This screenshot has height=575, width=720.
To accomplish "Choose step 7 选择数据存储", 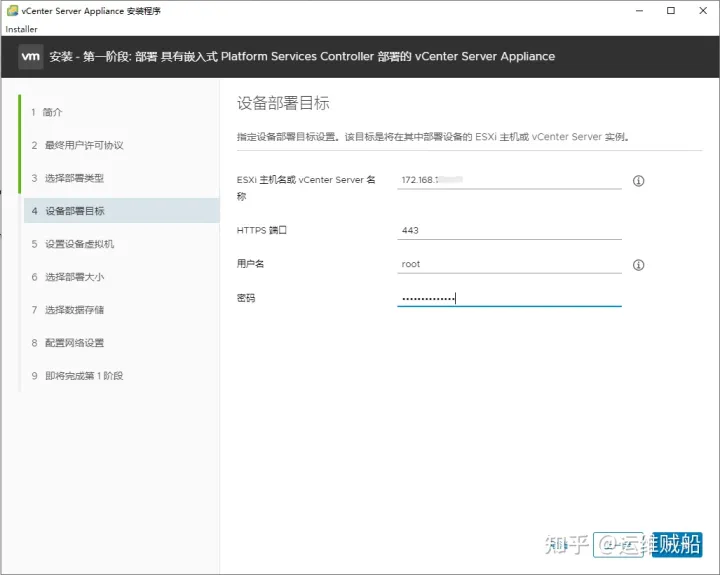I will pos(73,310).
